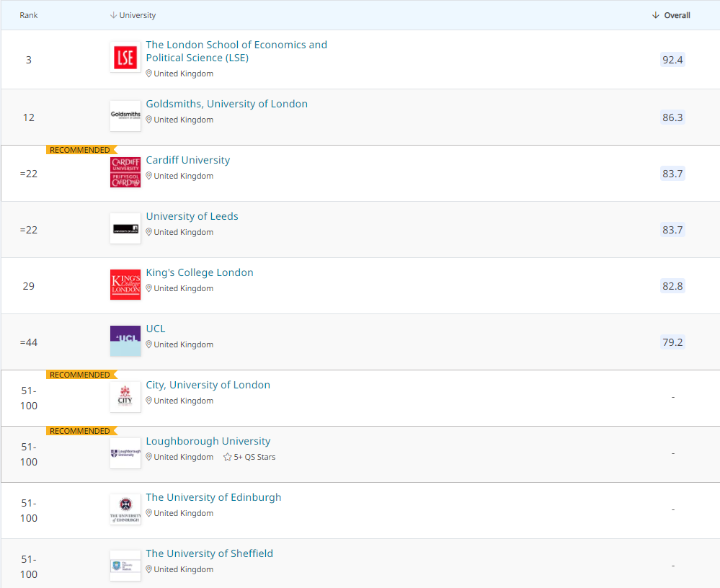720x588 pixels.
Task: Sort the table by Overall score
Action: point(671,15)
